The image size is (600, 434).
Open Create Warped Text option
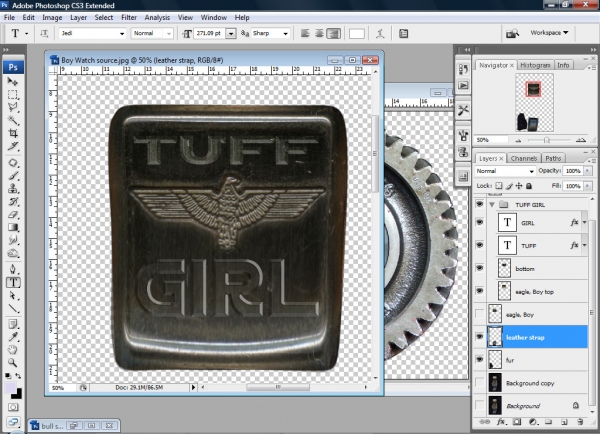(380, 34)
